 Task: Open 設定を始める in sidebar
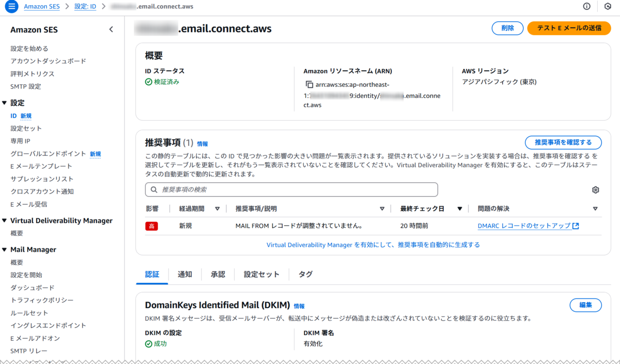point(29,49)
